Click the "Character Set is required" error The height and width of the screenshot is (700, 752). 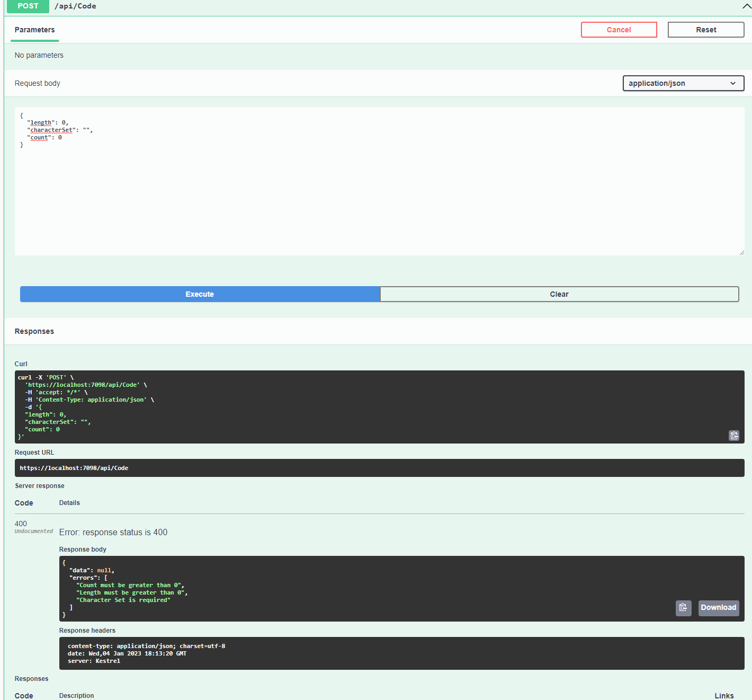click(123, 600)
